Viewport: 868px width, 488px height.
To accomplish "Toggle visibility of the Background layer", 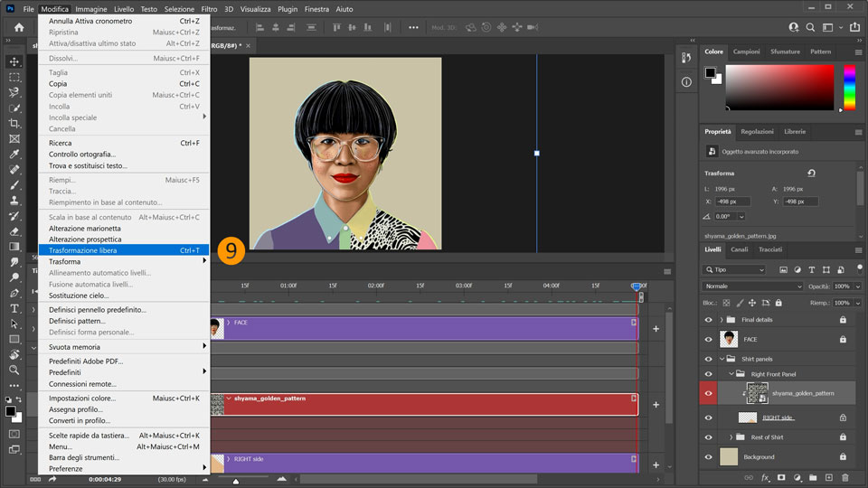I will click(709, 456).
